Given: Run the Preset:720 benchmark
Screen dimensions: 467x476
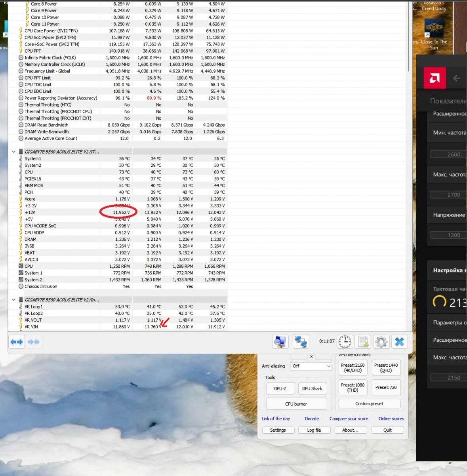Looking at the screenshot, I should (x=386, y=387).
